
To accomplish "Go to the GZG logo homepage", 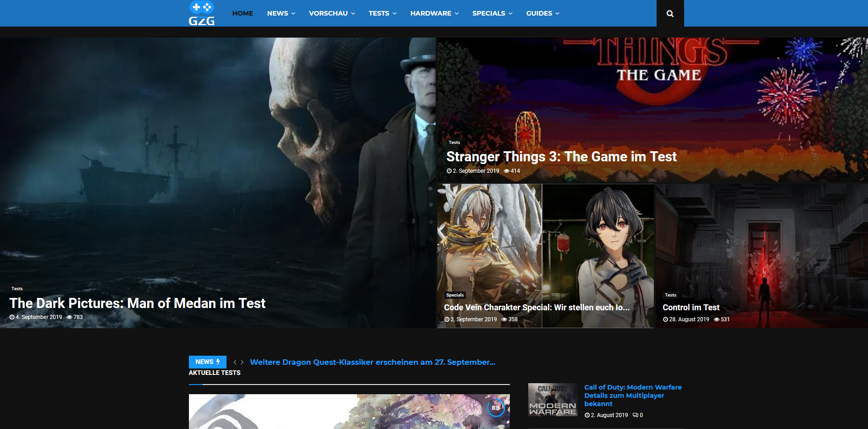I will point(202,13).
